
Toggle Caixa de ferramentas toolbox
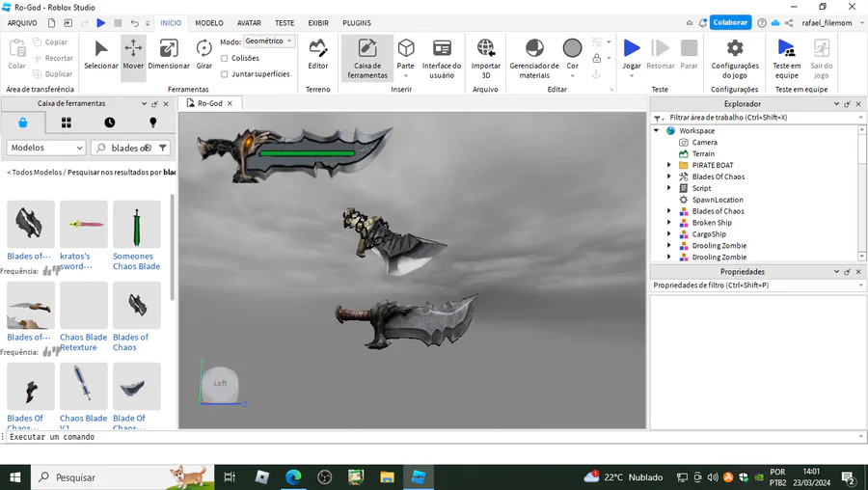pyautogui.click(x=367, y=58)
